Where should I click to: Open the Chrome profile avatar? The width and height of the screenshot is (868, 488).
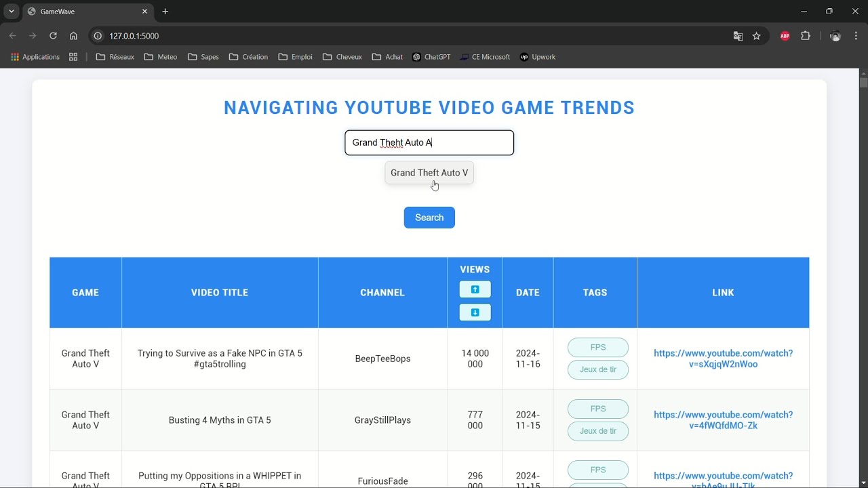(x=835, y=36)
